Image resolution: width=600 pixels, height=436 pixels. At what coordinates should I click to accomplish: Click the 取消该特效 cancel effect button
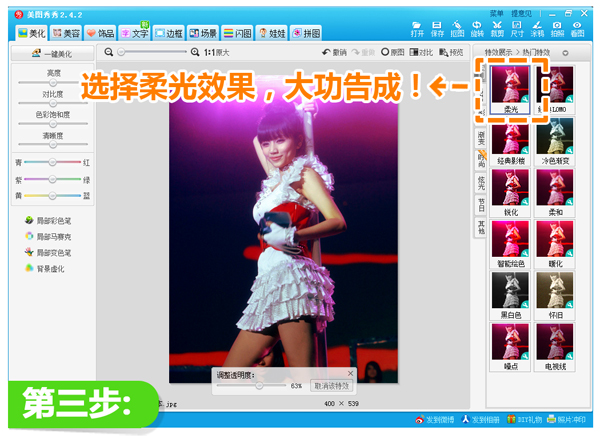[x=331, y=385]
